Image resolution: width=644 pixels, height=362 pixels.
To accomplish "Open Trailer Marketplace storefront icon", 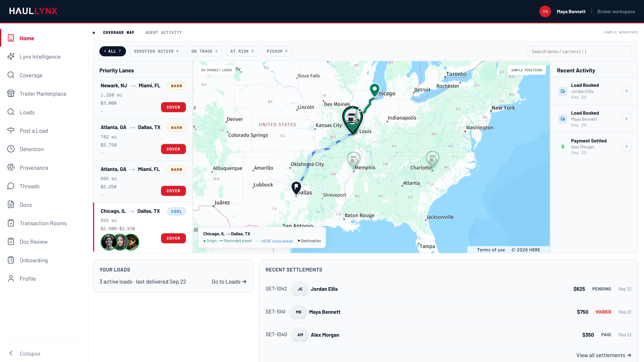I will 11,94.
